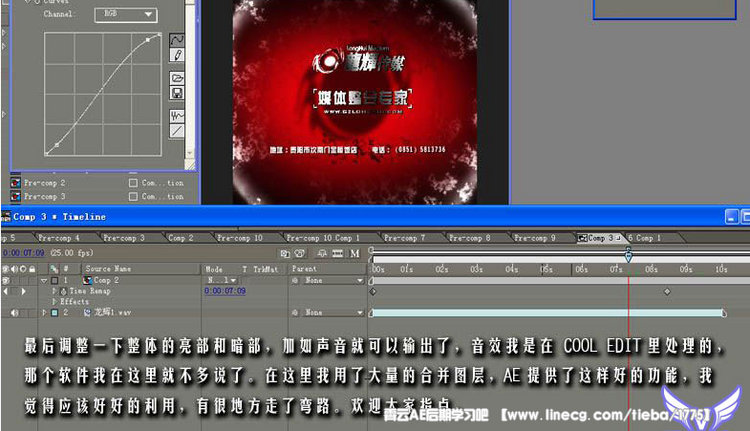Hide the Comp 2 layer video eye
The width and height of the screenshot is (750, 431).
point(5,280)
